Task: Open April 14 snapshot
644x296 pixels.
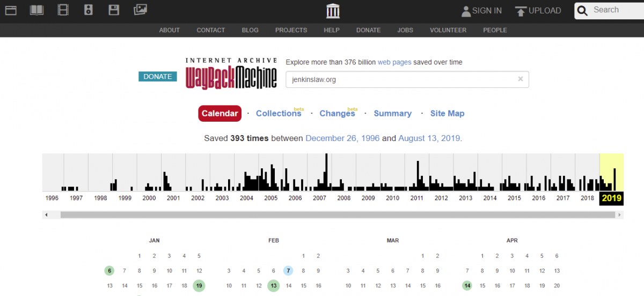Action: (467, 286)
